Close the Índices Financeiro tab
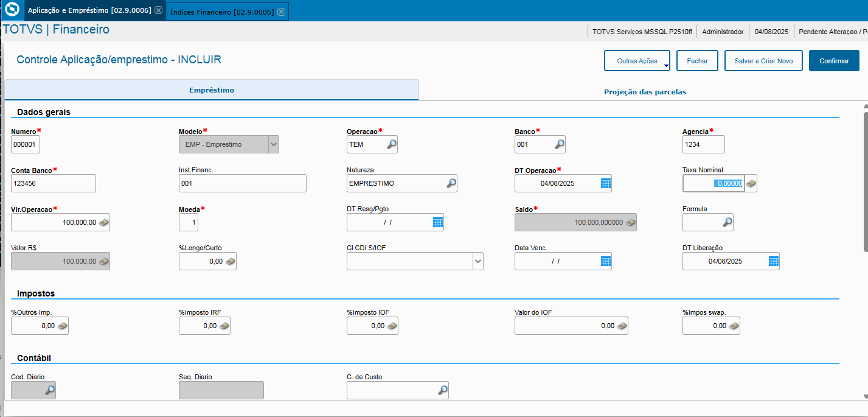The image size is (868, 417). click(281, 12)
